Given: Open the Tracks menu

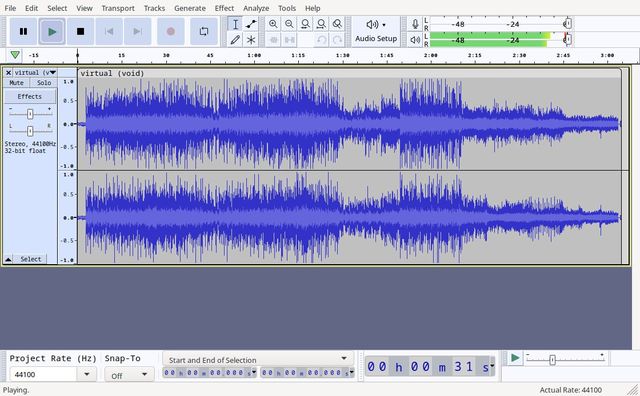Looking at the screenshot, I should pos(154,8).
